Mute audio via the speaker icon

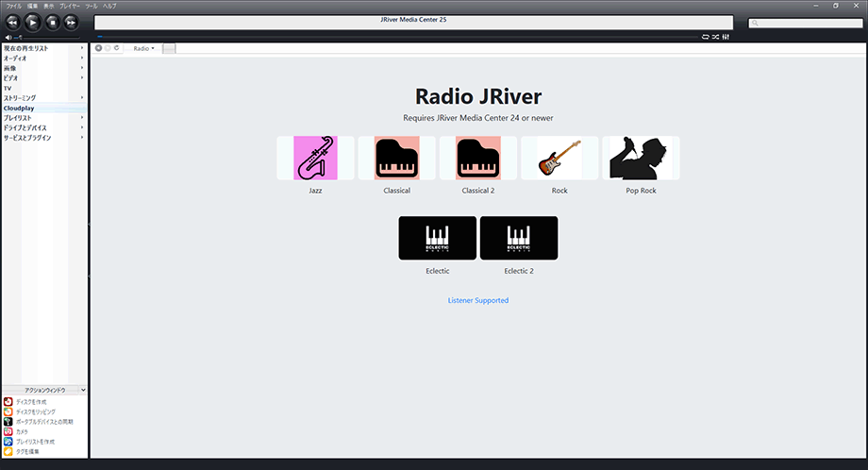pos(8,37)
